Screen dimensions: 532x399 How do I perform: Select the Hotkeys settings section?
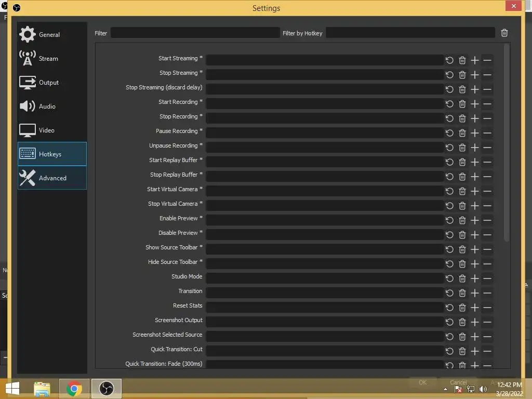[52, 154]
